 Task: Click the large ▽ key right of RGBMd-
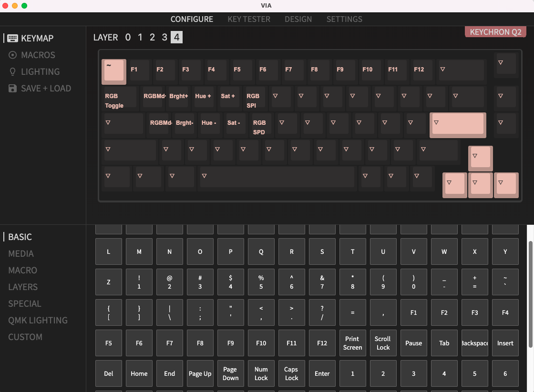pos(457,125)
